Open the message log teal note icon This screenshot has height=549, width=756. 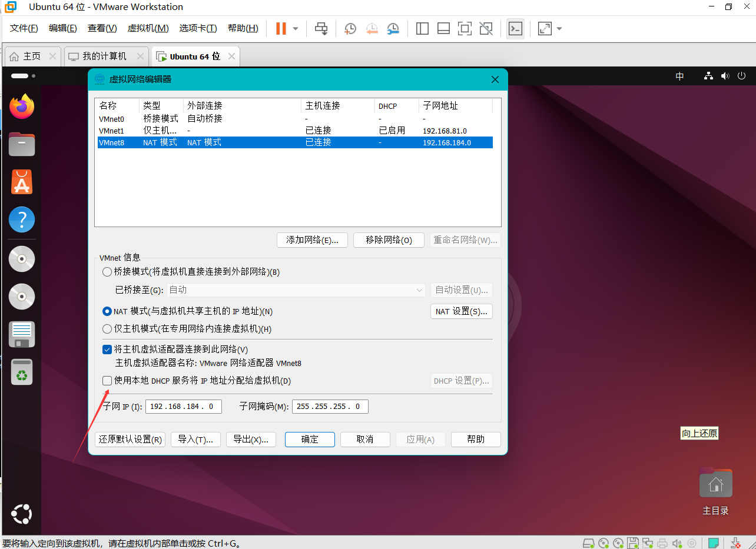click(713, 543)
